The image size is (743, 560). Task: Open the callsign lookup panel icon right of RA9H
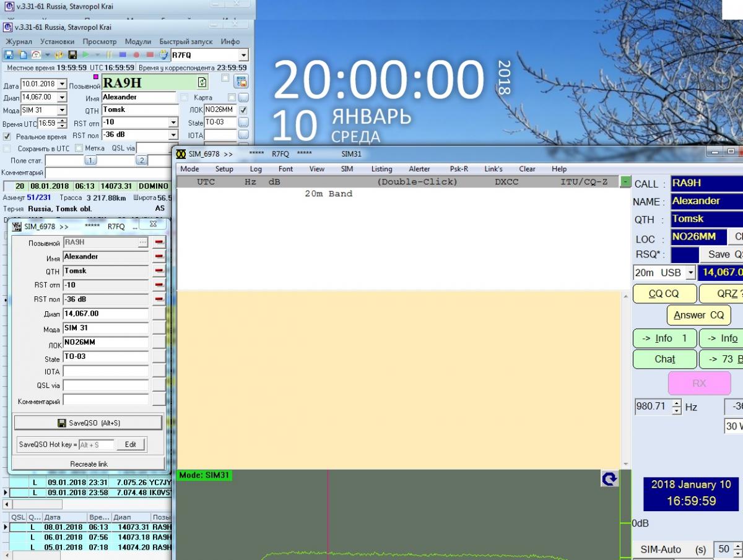coord(241,82)
